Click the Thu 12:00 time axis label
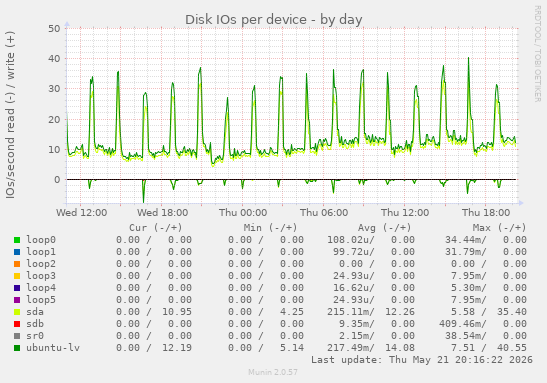Screen dimensions: 547x383 point(405,212)
